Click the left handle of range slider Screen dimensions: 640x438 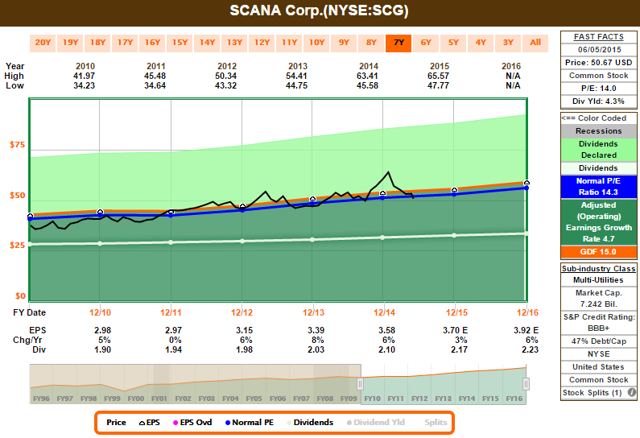point(360,384)
